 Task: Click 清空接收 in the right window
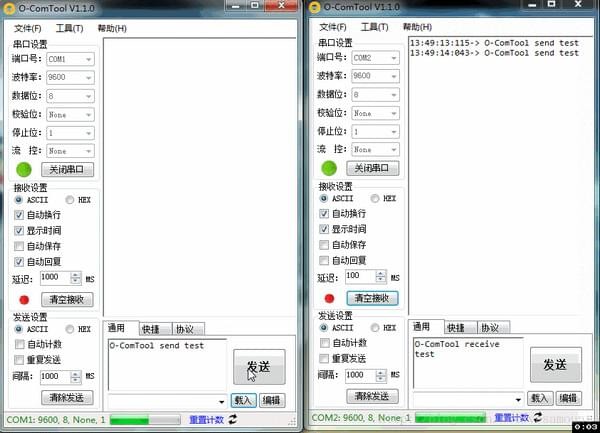click(x=372, y=298)
